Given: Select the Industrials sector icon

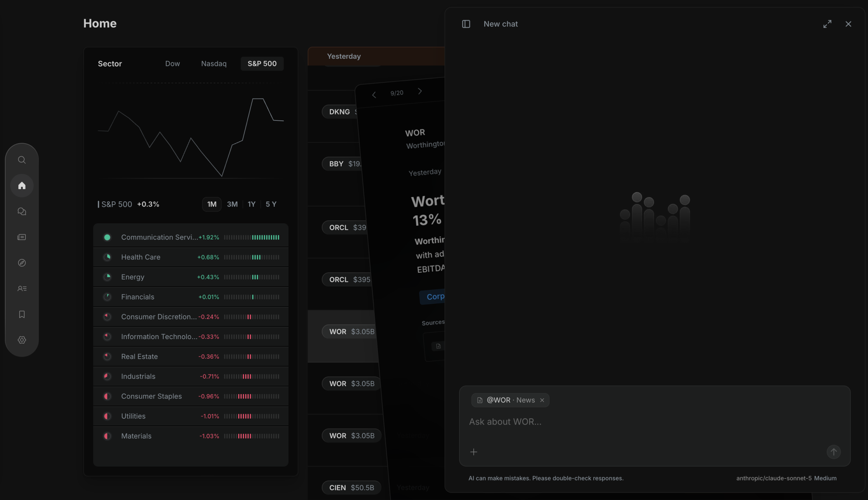Looking at the screenshot, I should click(x=107, y=376).
